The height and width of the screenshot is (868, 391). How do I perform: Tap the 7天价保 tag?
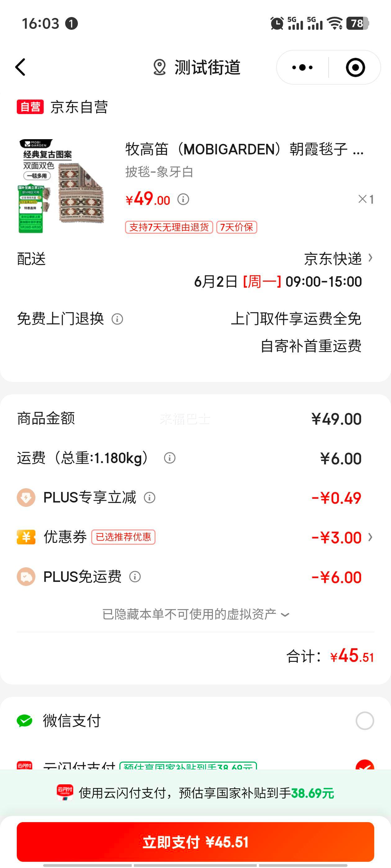click(x=236, y=227)
